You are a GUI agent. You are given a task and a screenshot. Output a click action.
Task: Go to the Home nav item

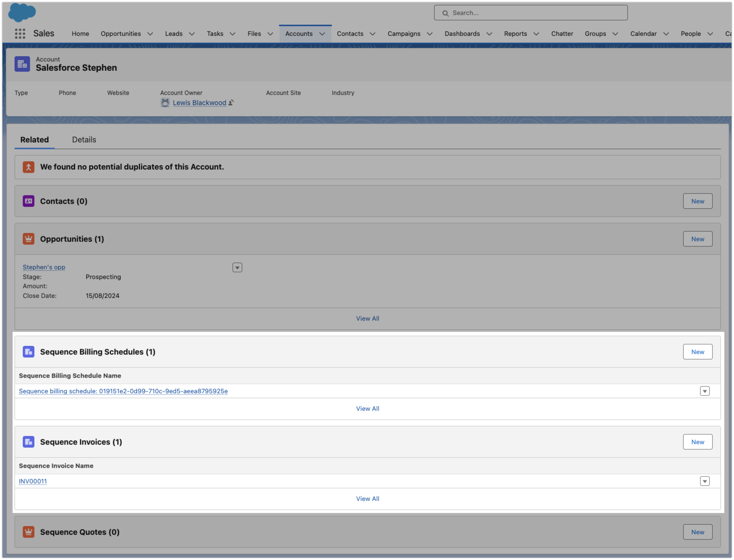pyautogui.click(x=80, y=34)
